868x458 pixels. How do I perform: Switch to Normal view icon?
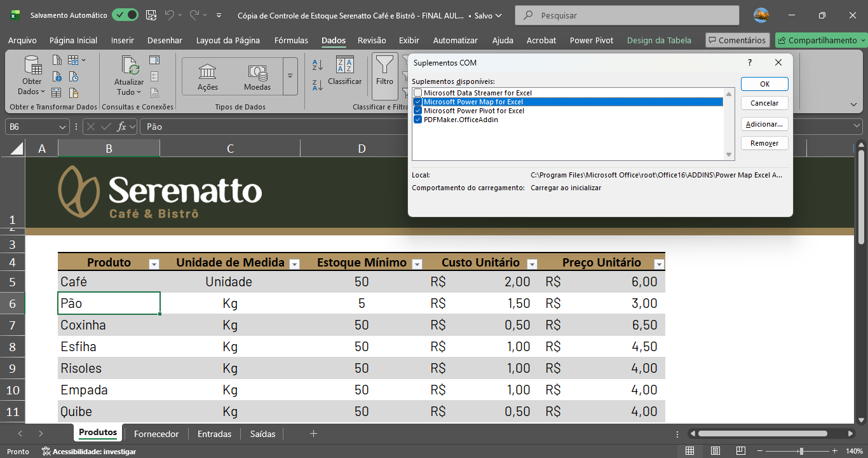(689, 451)
